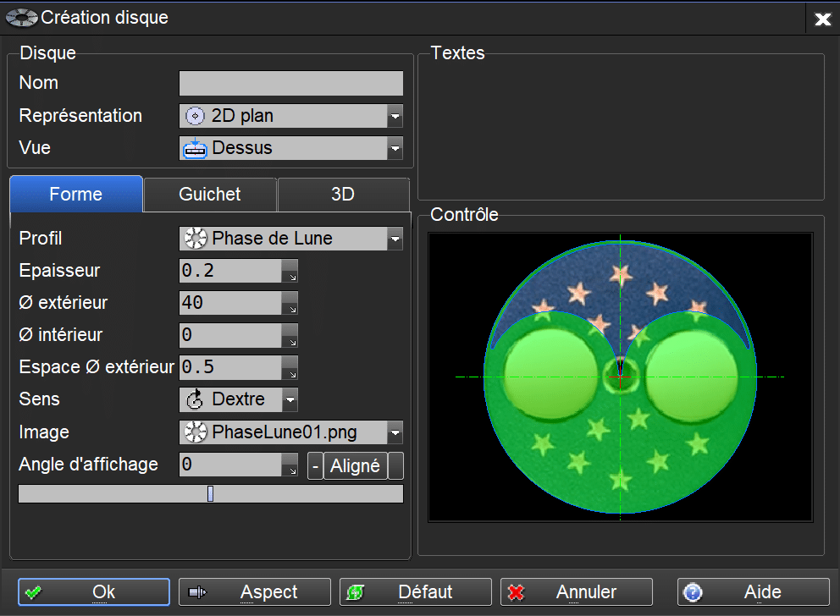
Task: Expand the Profil Phase de Lune dropdown
Action: point(395,239)
